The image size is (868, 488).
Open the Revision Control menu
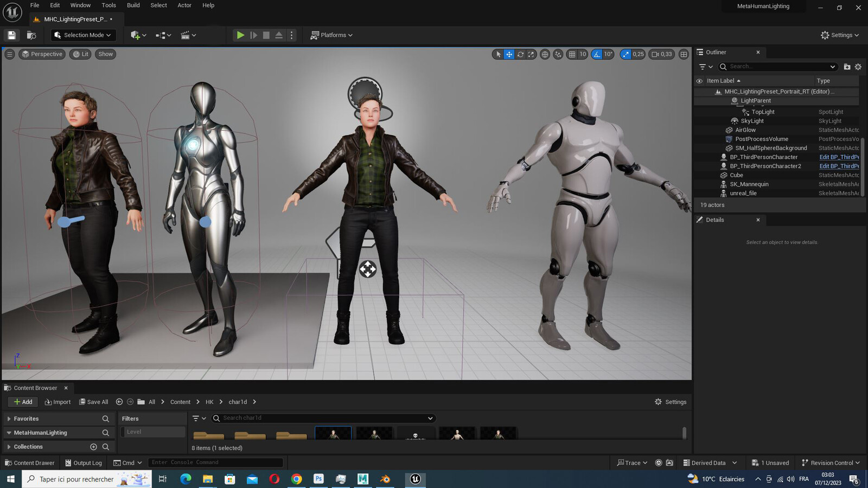tap(831, 463)
